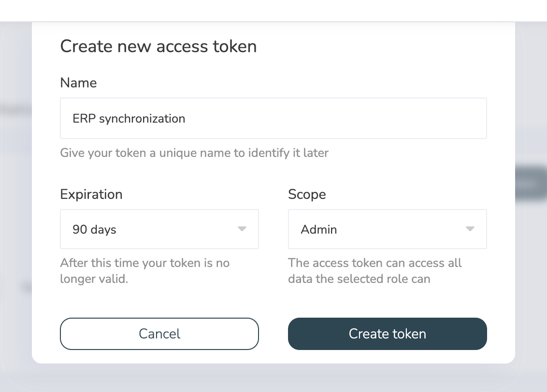547x392 pixels.
Task: Open the Expiration dropdown showing 90 days
Action: point(159,229)
